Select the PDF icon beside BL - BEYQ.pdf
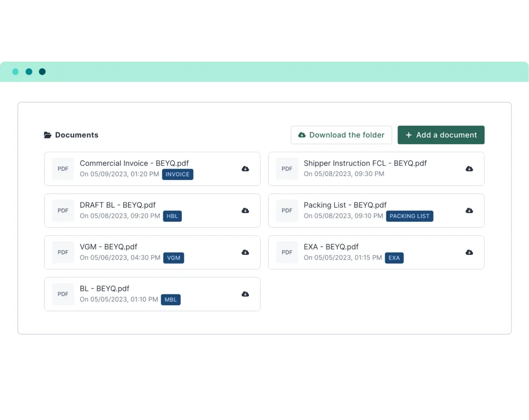The height and width of the screenshot is (420, 529). pyautogui.click(x=63, y=294)
